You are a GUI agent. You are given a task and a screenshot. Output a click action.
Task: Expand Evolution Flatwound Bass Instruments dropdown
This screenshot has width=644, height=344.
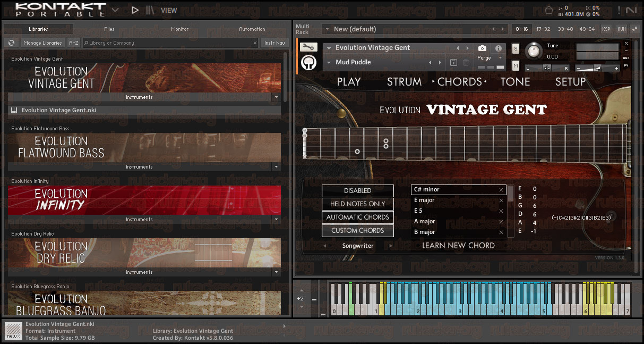pos(276,167)
